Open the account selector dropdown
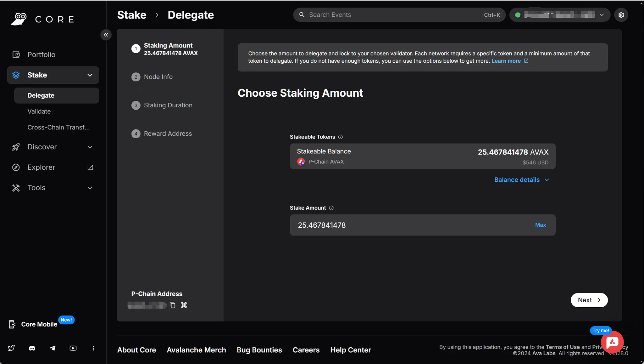 pos(602,14)
